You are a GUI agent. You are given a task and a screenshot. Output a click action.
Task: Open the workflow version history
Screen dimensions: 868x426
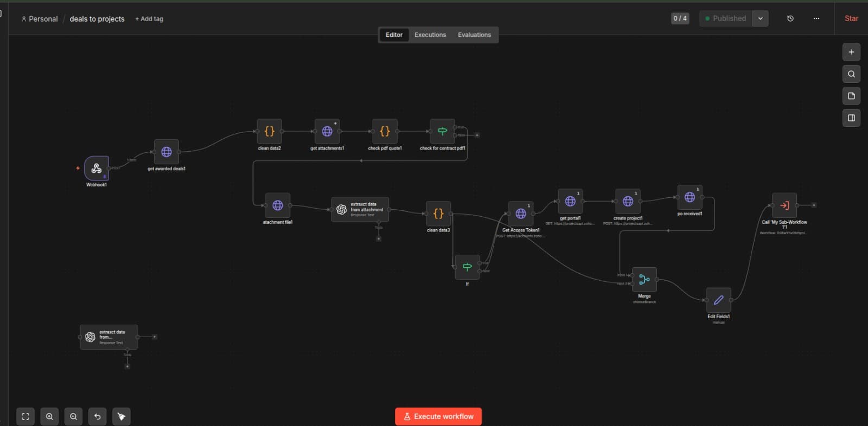tap(790, 18)
